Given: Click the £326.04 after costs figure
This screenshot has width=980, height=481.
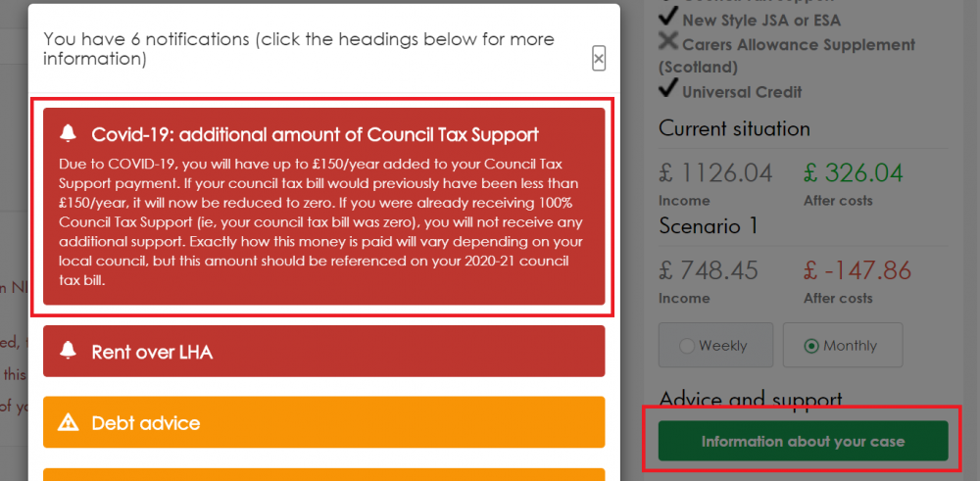Looking at the screenshot, I should coord(854,173).
